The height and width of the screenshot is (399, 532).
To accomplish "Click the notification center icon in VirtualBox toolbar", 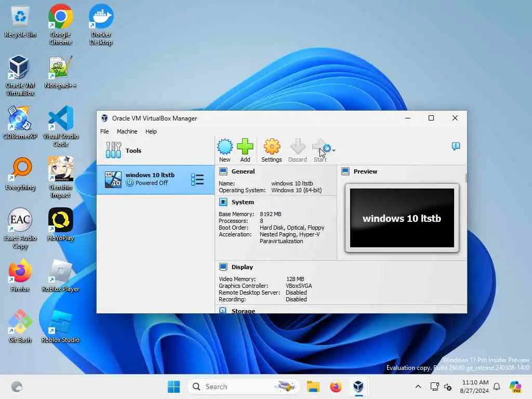I will point(456,146).
